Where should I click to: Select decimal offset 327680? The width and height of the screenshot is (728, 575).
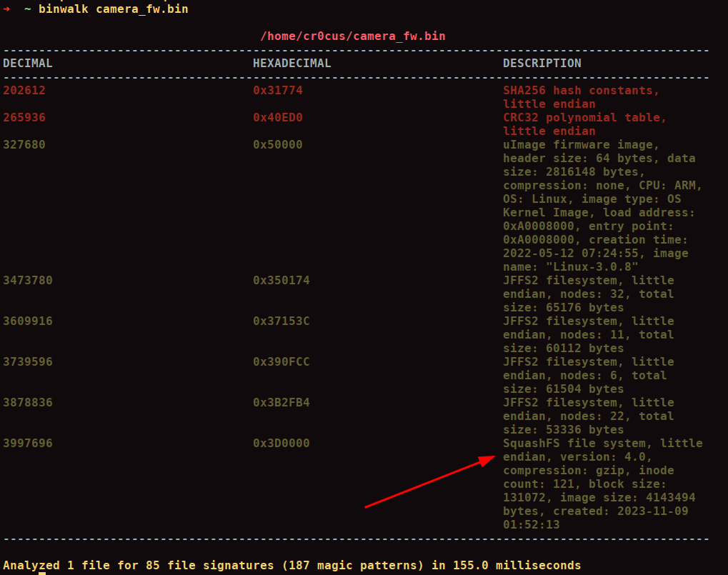pyautogui.click(x=24, y=145)
